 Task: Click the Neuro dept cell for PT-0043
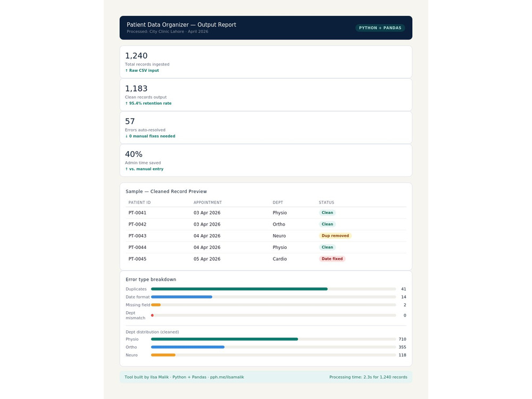[x=279, y=236]
